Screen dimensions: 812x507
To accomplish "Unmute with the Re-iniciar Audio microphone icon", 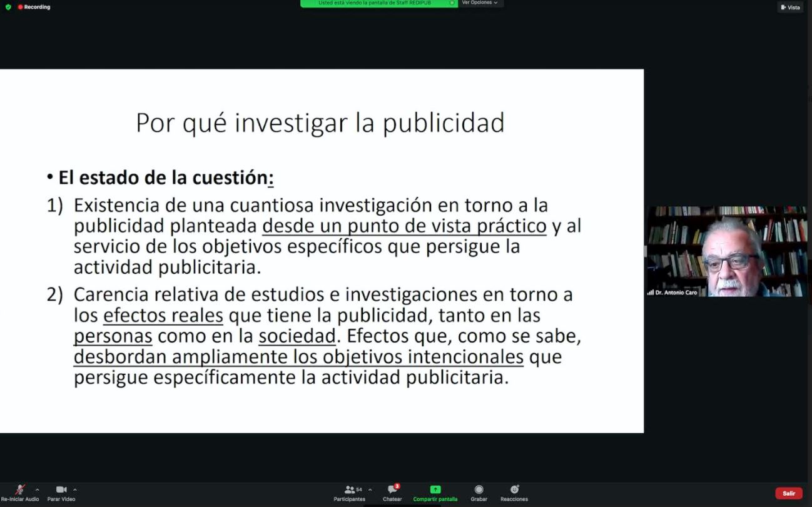I will coord(20,489).
